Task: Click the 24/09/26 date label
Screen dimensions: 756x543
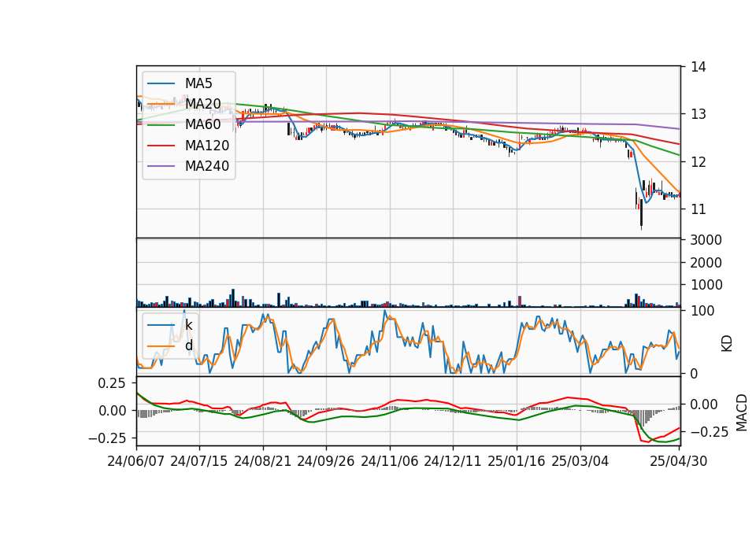Action: point(326,461)
